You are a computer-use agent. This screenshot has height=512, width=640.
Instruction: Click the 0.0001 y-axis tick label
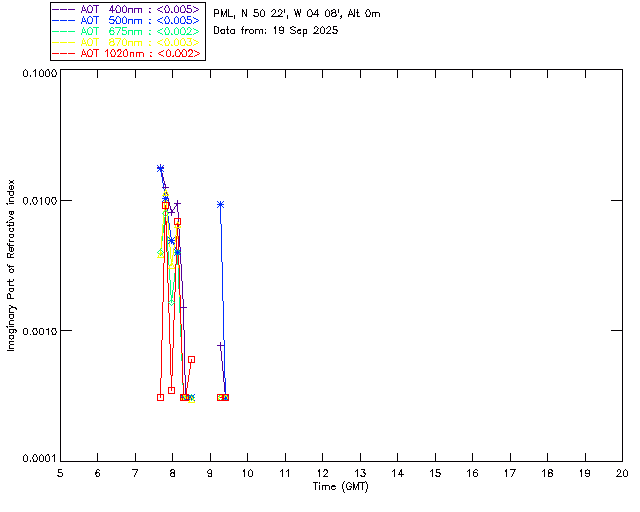point(39,459)
